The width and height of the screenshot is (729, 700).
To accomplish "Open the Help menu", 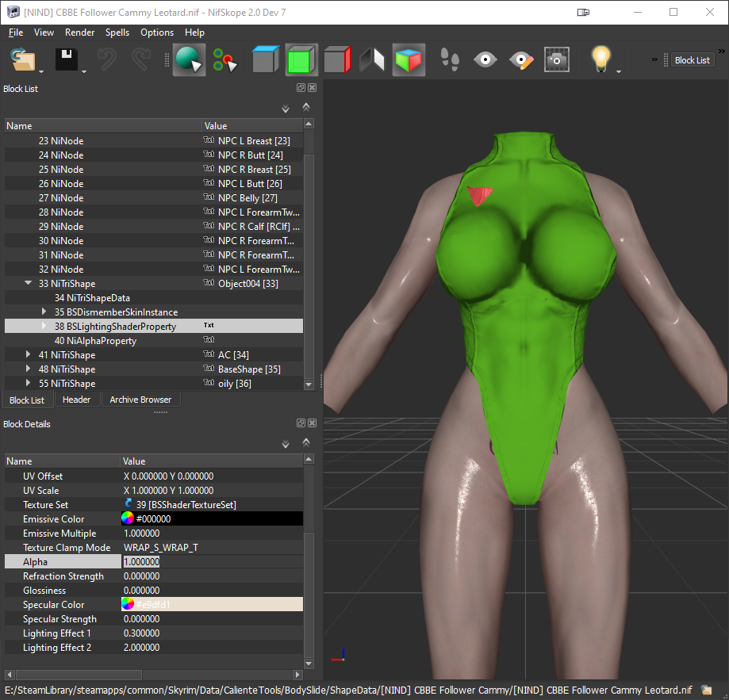I will [x=194, y=33].
